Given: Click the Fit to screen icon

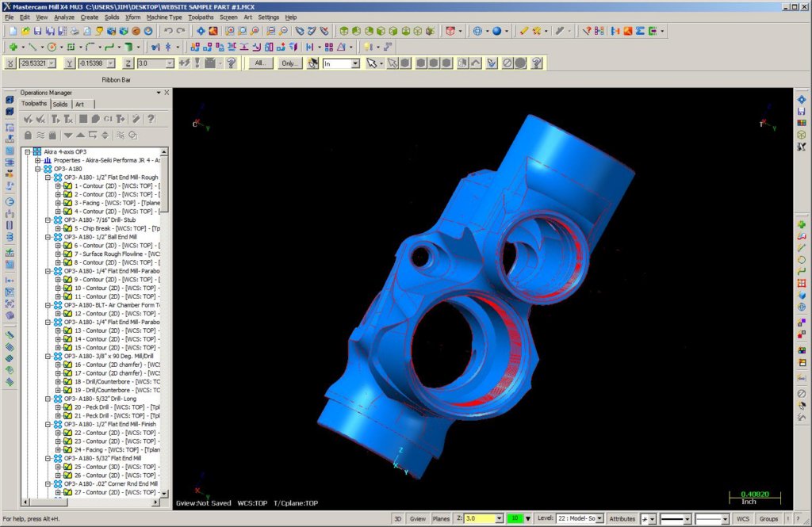Looking at the screenshot, I should (x=201, y=31).
